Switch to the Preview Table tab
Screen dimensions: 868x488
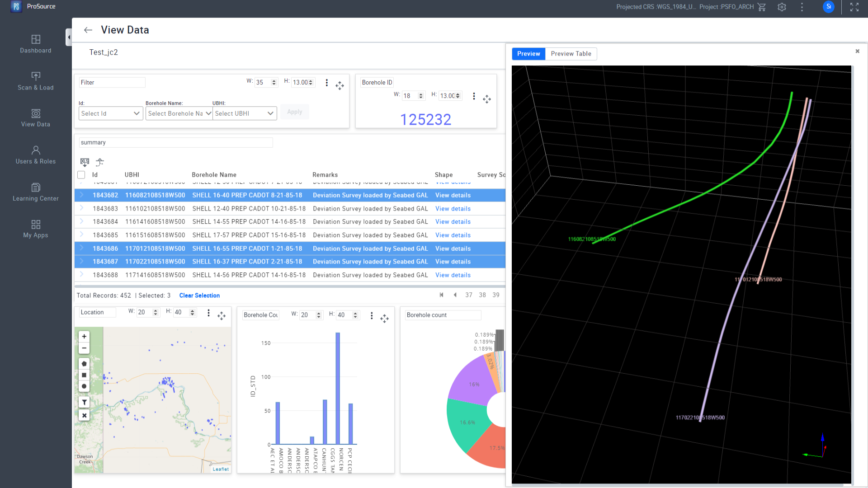tap(571, 54)
